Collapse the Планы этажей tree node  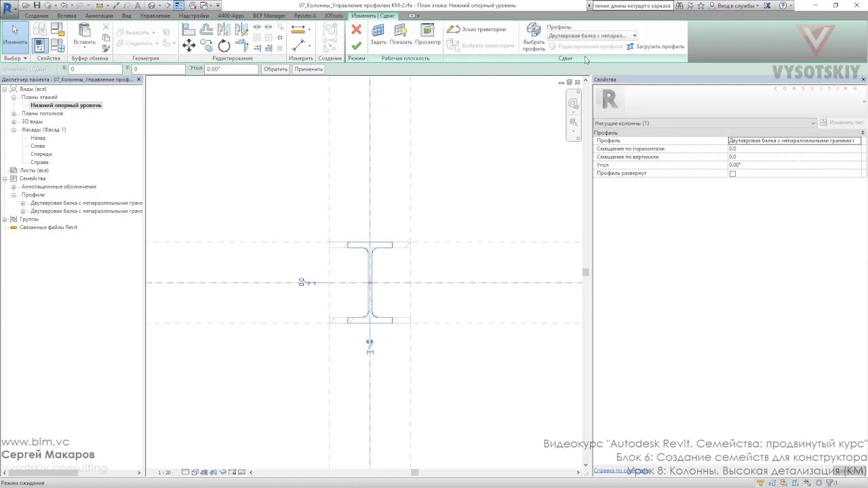14,97
